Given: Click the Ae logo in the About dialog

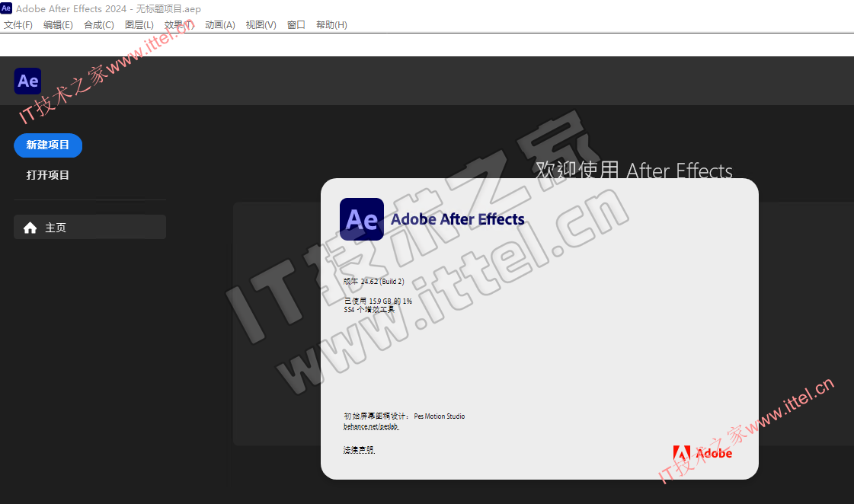Looking at the screenshot, I should (362, 219).
